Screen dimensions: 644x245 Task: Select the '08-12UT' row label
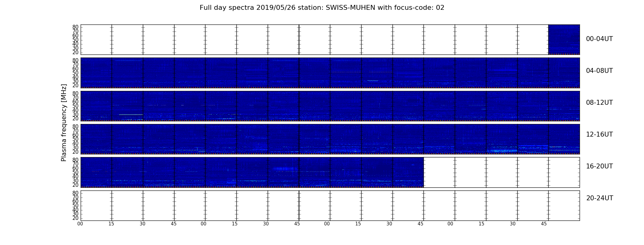(x=599, y=103)
